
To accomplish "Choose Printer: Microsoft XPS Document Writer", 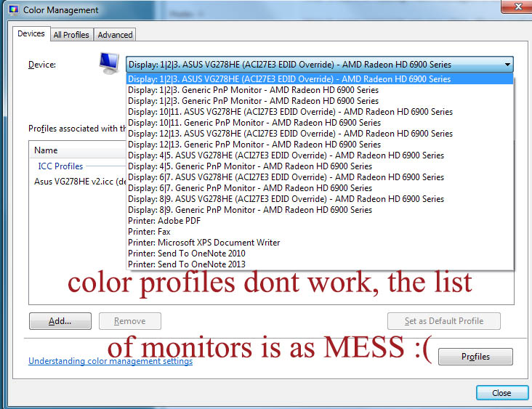I will [319, 243].
